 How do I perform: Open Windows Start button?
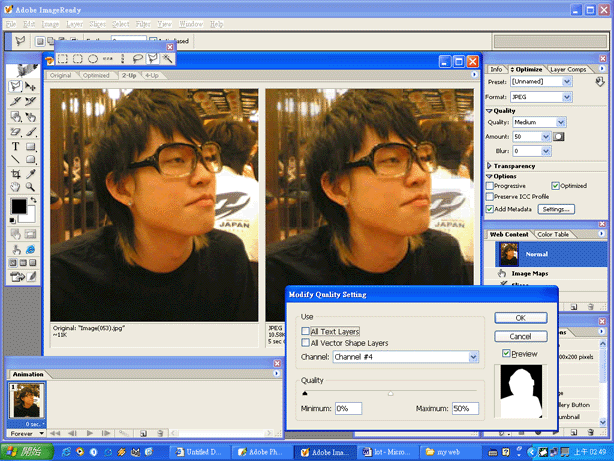pos(27,452)
